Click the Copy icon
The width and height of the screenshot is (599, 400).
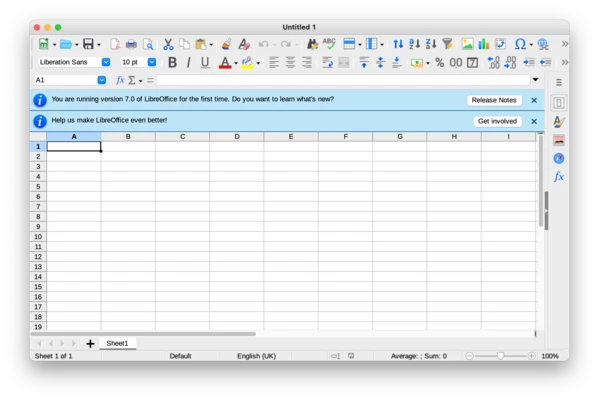point(185,44)
